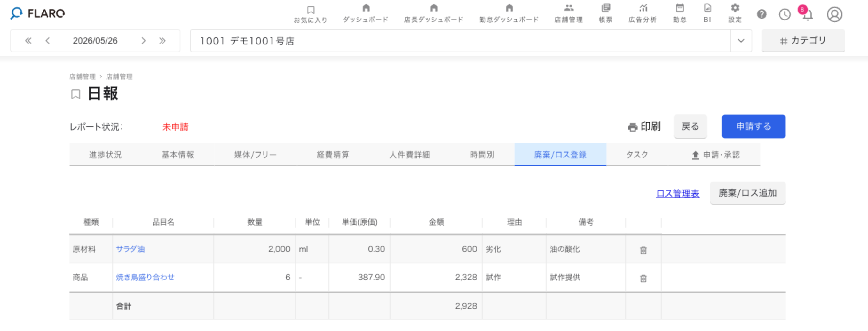The image size is (868, 331).
Task: Click the 2,928 total amount
Action: (x=466, y=306)
